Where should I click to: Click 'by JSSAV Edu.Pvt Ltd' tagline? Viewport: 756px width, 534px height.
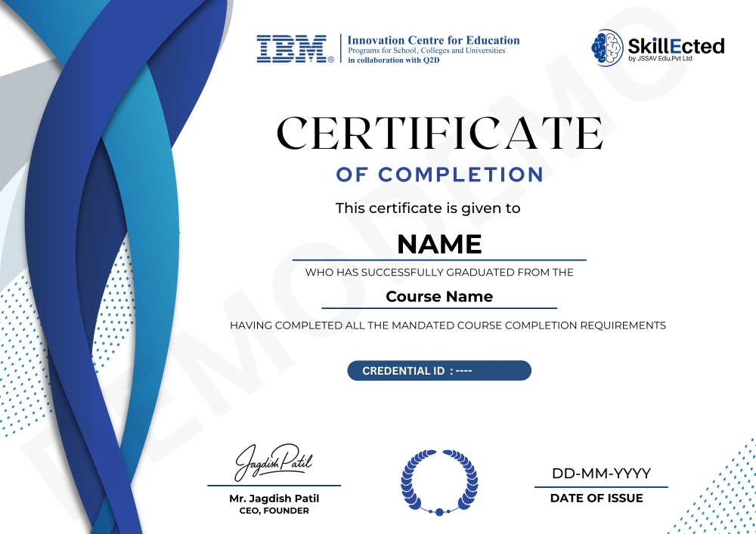[x=660, y=59]
